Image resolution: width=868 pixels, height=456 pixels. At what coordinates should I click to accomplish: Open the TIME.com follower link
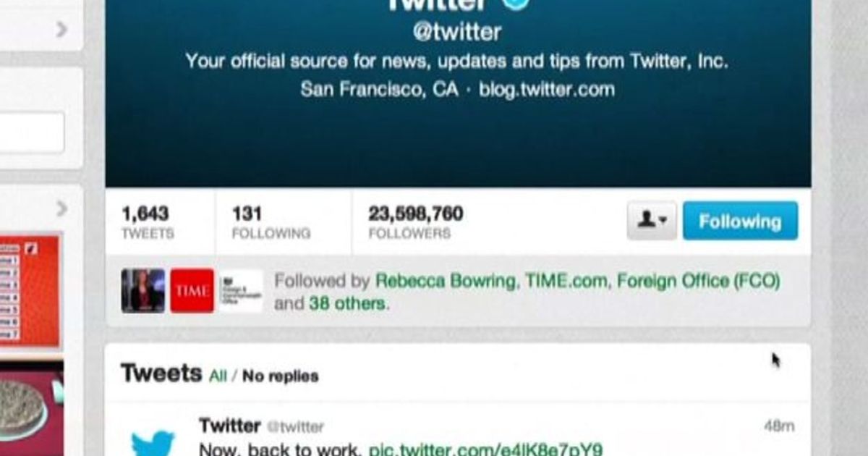tap(566, 281)
